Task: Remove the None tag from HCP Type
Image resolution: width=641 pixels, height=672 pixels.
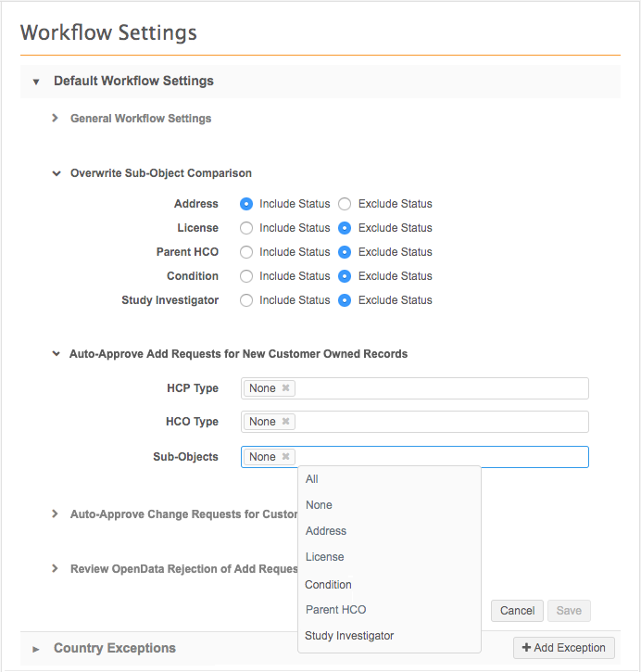Action: (x=286, y=388)
